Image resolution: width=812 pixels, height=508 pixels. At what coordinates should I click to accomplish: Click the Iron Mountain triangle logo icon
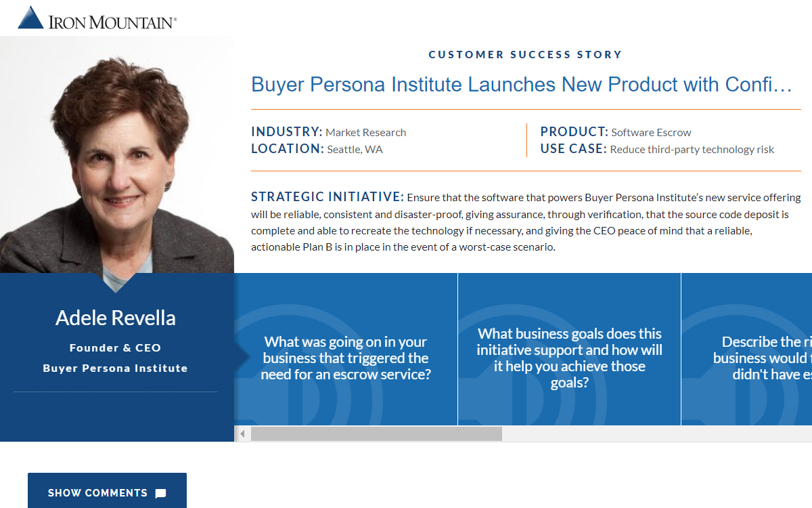coord(30,18)
